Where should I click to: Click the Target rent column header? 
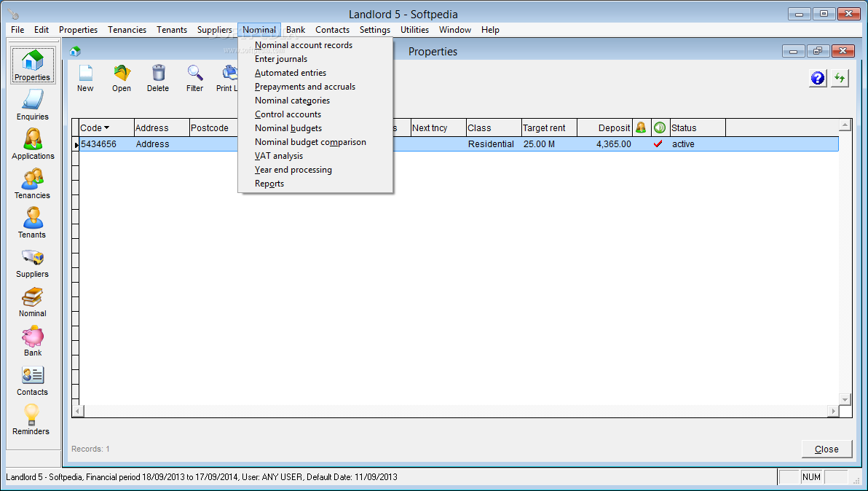[x=549, y=128]
